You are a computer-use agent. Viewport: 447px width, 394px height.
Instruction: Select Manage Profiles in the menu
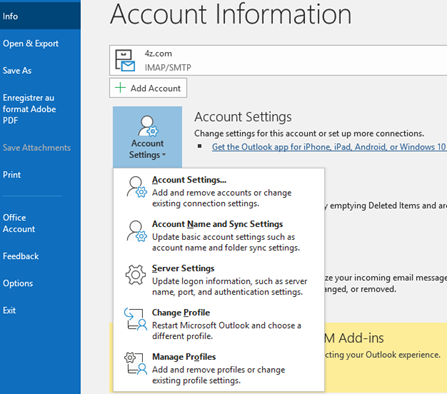219,368
